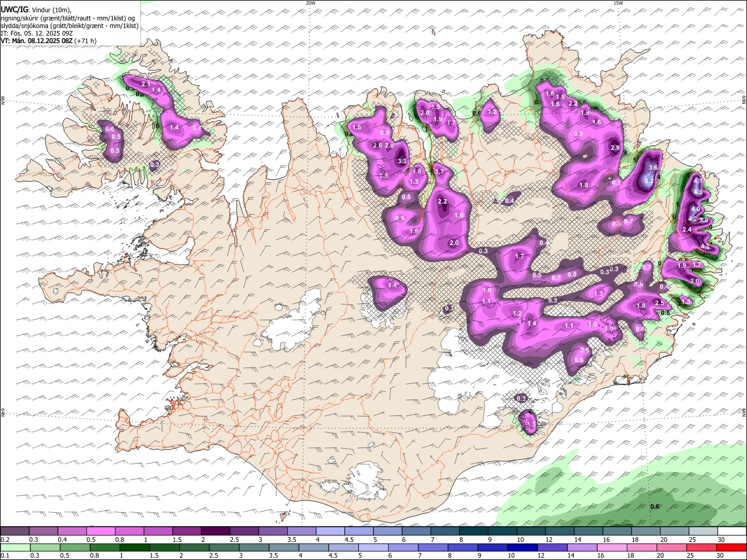Click the '5.2' precipitation value on the map

[648, 181]
